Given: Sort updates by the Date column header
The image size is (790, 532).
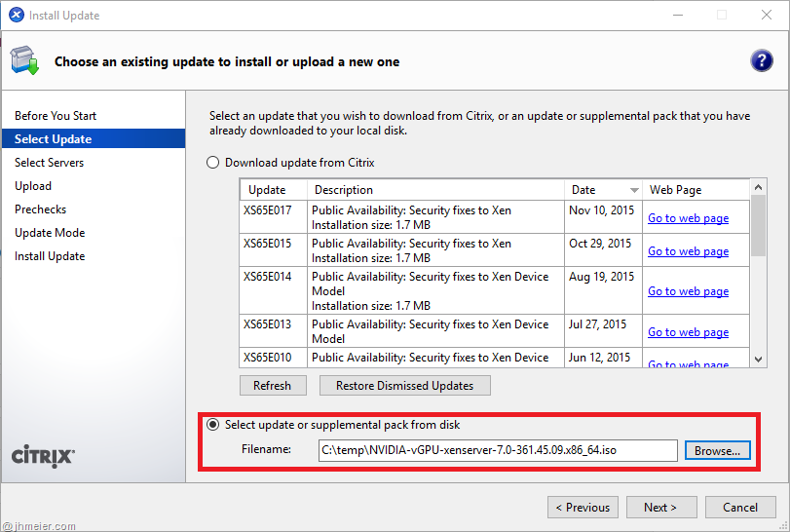Looking at the screenshot, I should coord(603,190).
